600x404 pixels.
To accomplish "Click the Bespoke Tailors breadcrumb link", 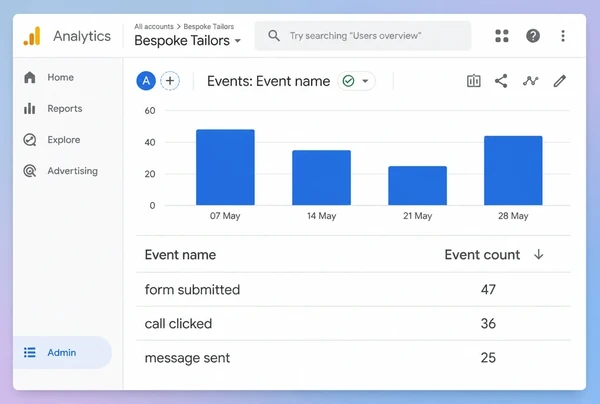I will [x=209, y=26].
